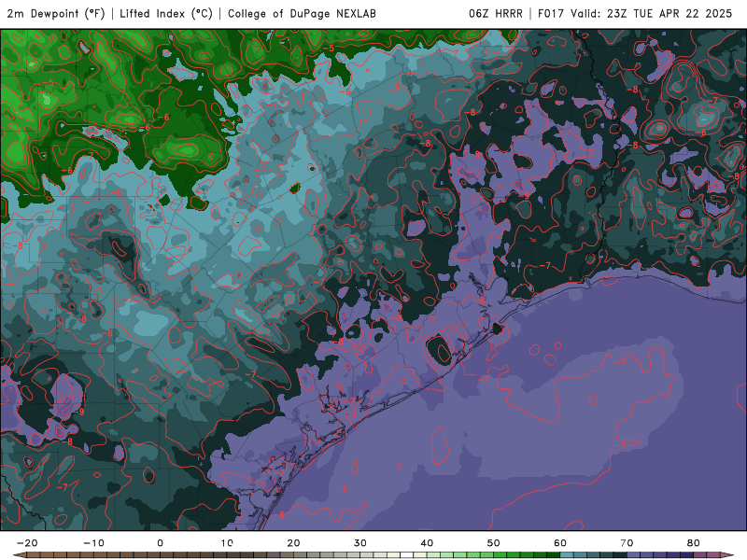747x560 pixels.
Task: Click the "-20" color scale label
Action: point(27,543)
